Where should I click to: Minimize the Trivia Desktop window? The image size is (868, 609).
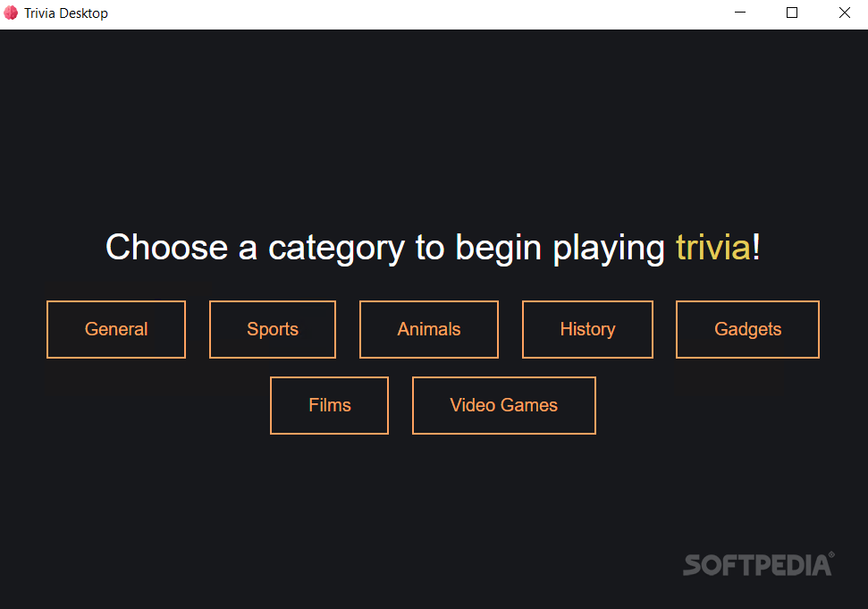pos(740,13)
